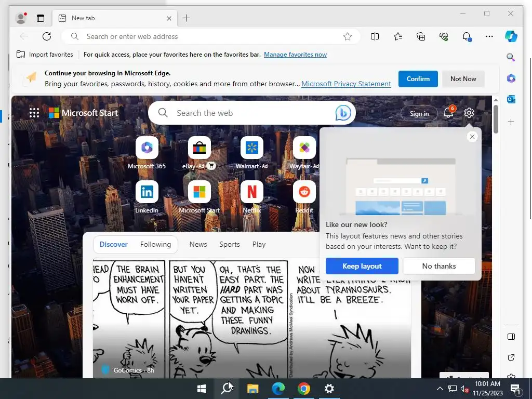Viewport: 532px width, 399px height.
Task: Open the Microsoft Start app launcher grid
Action: pyautogui.click(x=34, y=113)
